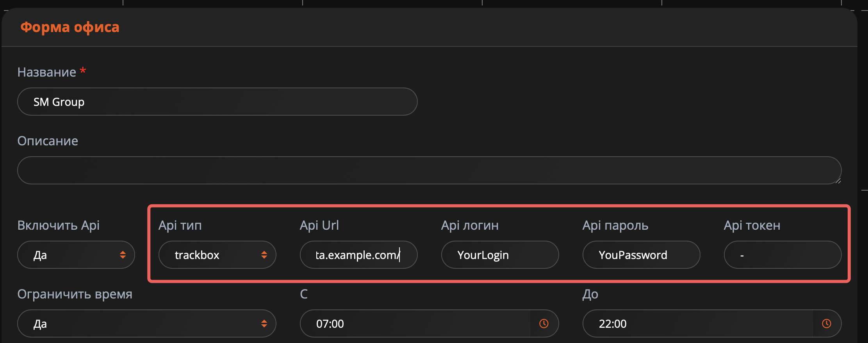The image size is (868, 343).
Task: Click the Api токен label
Action: (x=752, y=225)
